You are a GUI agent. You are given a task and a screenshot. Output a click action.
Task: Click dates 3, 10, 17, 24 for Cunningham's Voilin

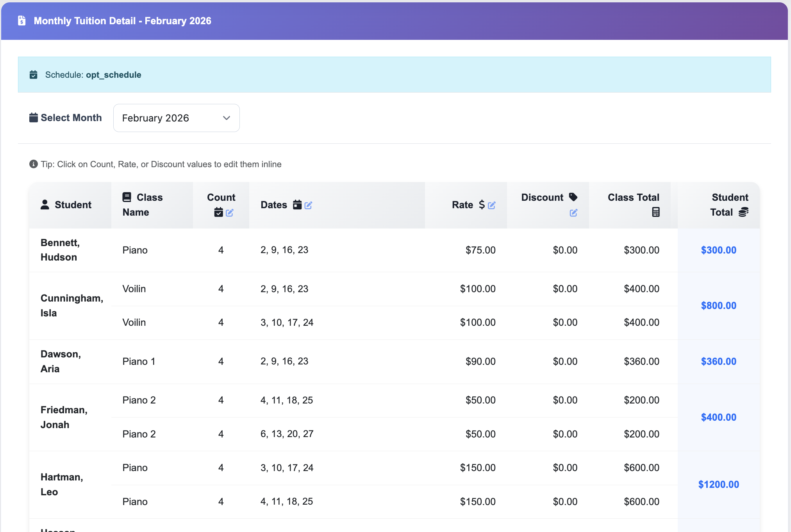click(287, 322)
